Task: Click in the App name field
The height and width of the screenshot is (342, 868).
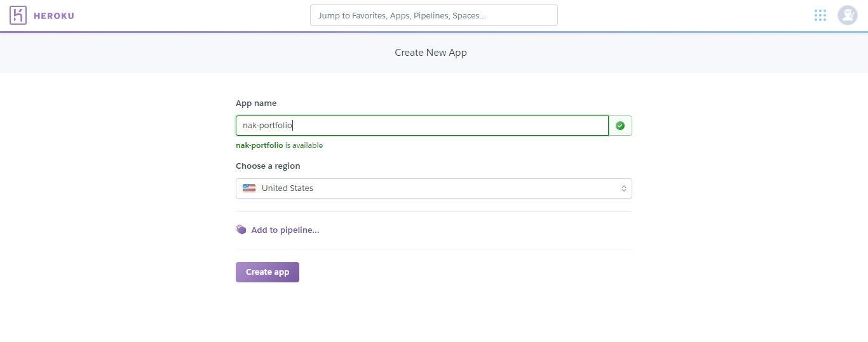Action: (422, 126)
